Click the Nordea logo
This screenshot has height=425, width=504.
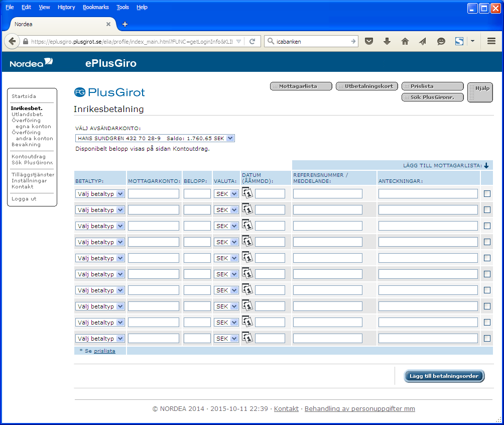pos(31,62)
